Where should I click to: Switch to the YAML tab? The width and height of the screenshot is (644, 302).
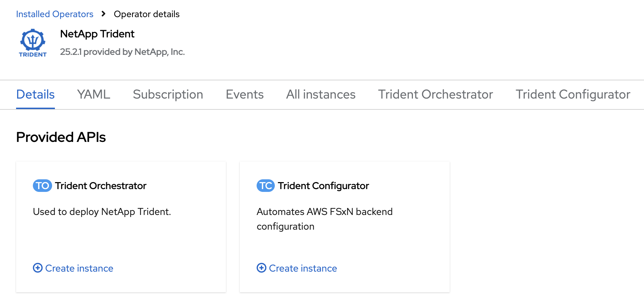tap(94, 94)
